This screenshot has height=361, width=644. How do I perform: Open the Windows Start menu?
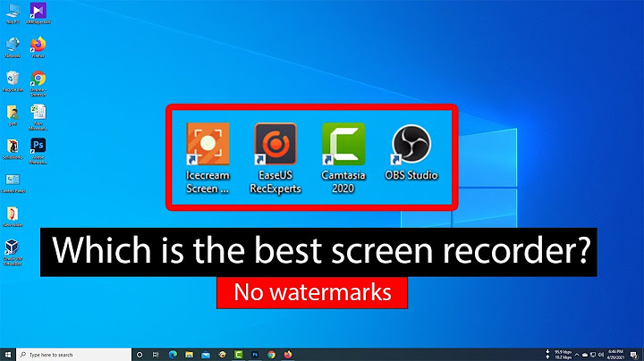(x=8, y=355)
